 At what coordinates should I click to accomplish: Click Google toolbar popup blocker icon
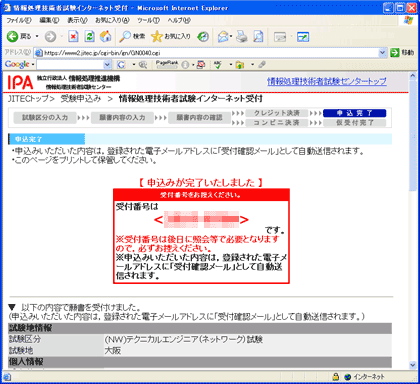[x=201, y=65]
